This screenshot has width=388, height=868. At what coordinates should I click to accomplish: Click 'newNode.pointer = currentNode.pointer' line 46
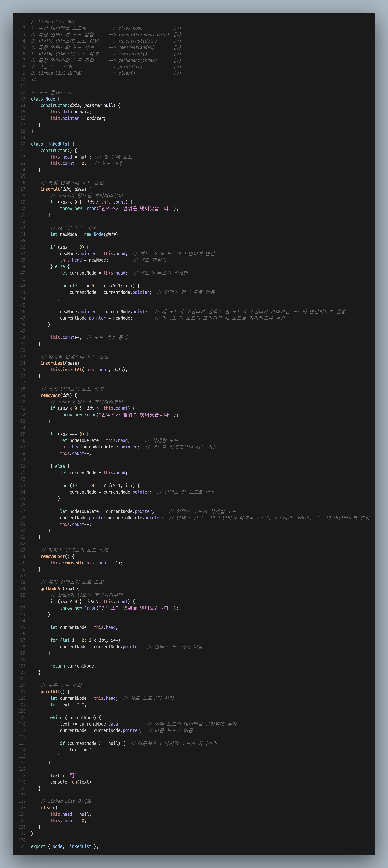pyautogui.click(x=105, y=312)
